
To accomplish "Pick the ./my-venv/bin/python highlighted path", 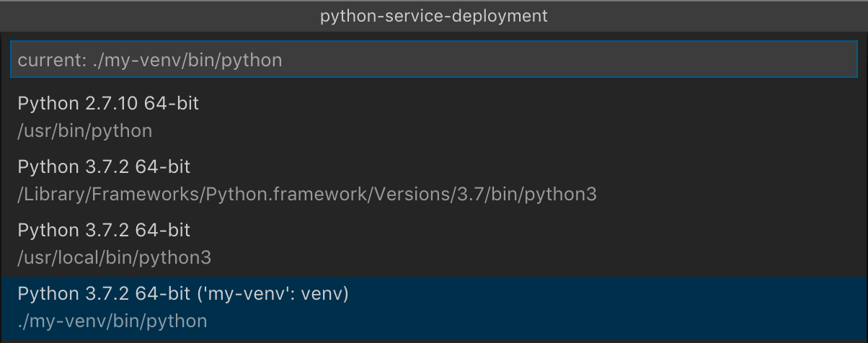I will coord(112,321).
